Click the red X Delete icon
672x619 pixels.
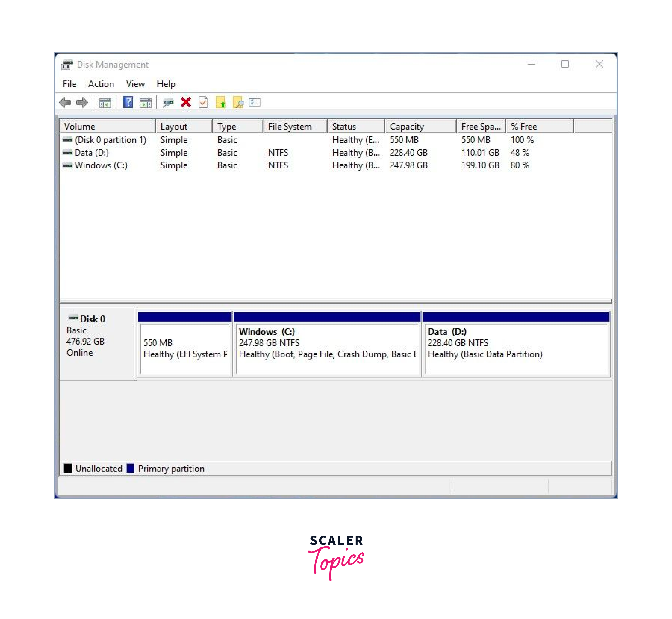click(x=186, y=102)
